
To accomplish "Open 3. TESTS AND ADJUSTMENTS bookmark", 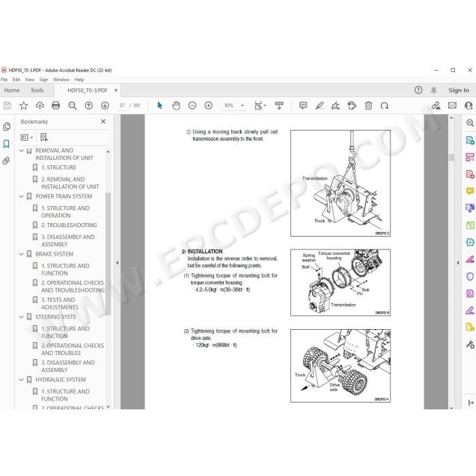I will point(60,303).
